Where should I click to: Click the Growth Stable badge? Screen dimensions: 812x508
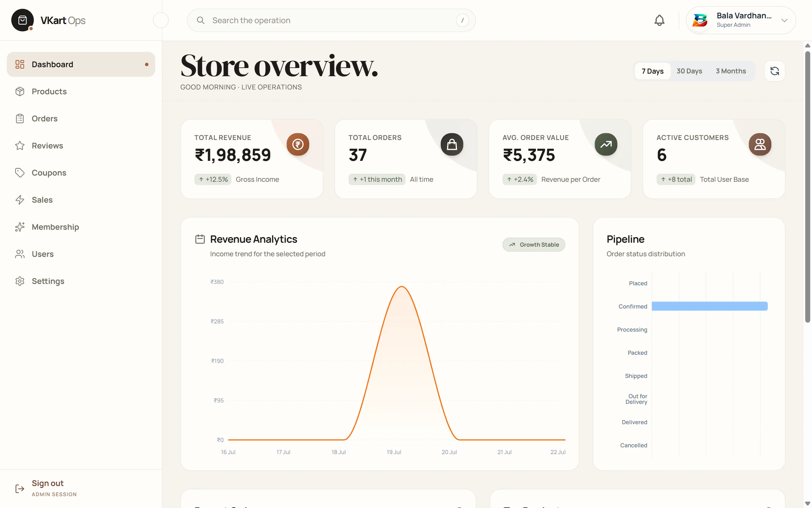(533, 245)
